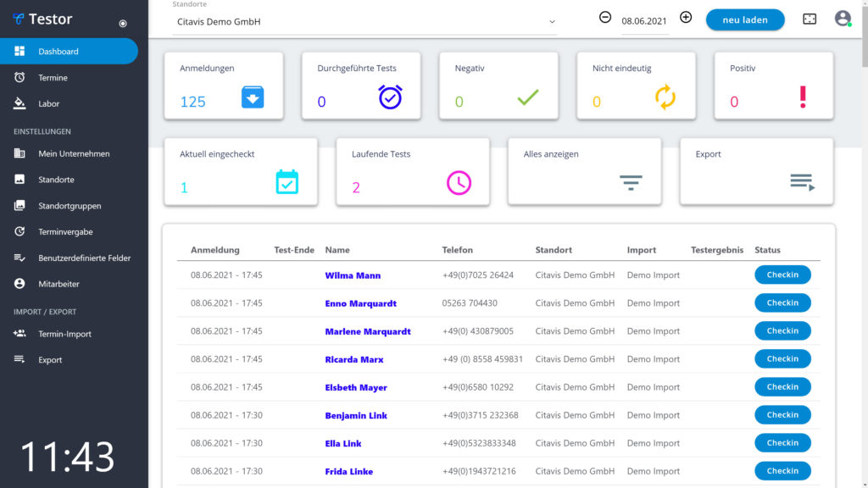Decrease date with the minus circle icon
The height and width of the screenshot is (488, 868).
tap(605, 17)
